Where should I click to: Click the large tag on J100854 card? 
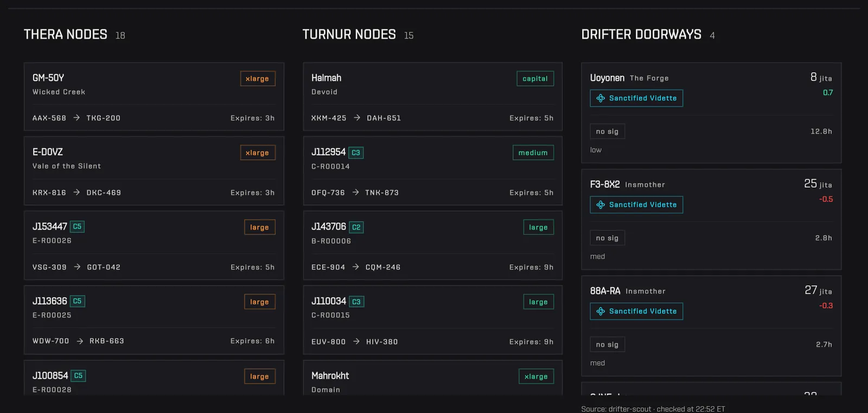coord(260,377)
